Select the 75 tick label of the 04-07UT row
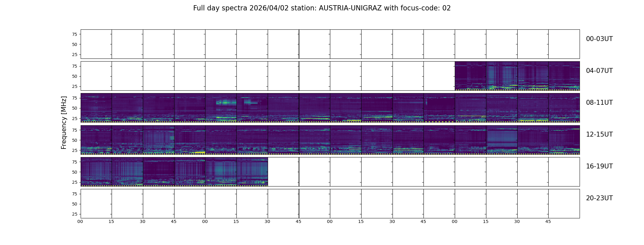This screenshot has width=644, height=245. point(75,66)
